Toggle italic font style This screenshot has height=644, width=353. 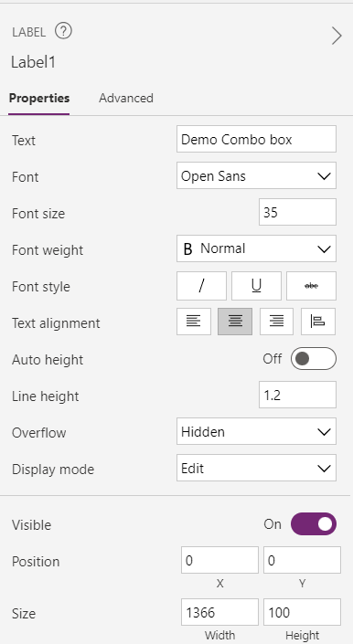(x=201, y=285)
